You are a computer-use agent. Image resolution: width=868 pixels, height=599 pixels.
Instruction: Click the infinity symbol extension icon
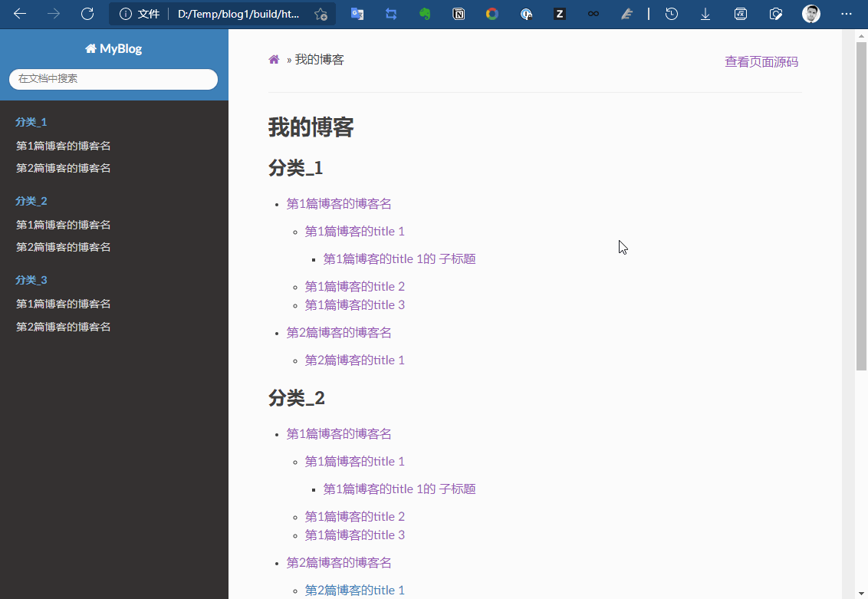[593, 14]
